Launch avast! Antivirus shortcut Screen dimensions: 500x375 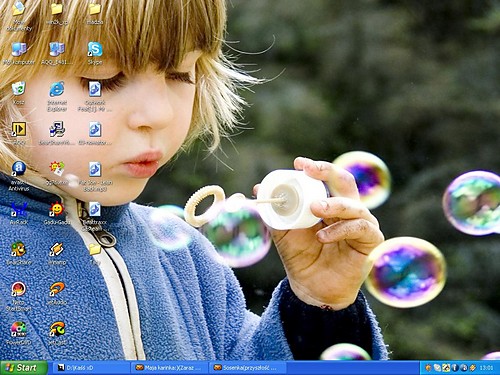point(19,169)
